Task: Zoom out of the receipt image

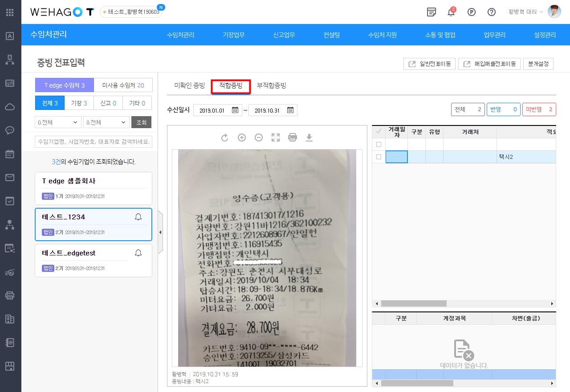Action: pos(259,138)
